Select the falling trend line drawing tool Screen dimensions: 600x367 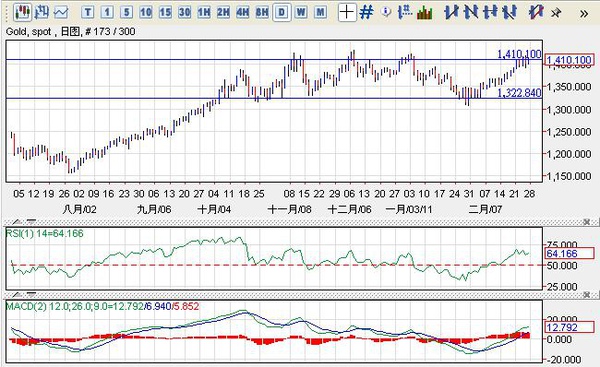click(471, 12)
